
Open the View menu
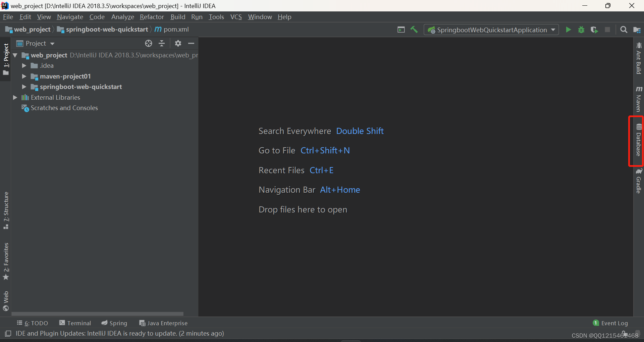click(44, 17)
